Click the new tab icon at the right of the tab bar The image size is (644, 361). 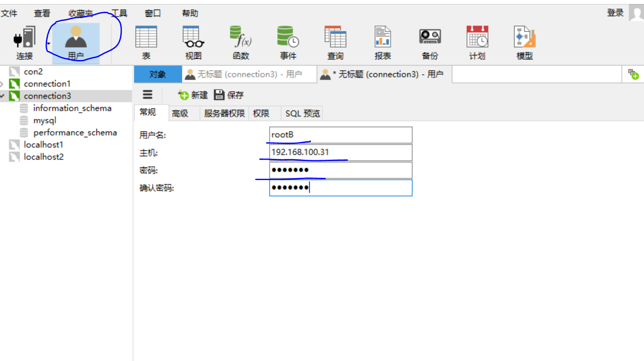(x=634, y=74)
